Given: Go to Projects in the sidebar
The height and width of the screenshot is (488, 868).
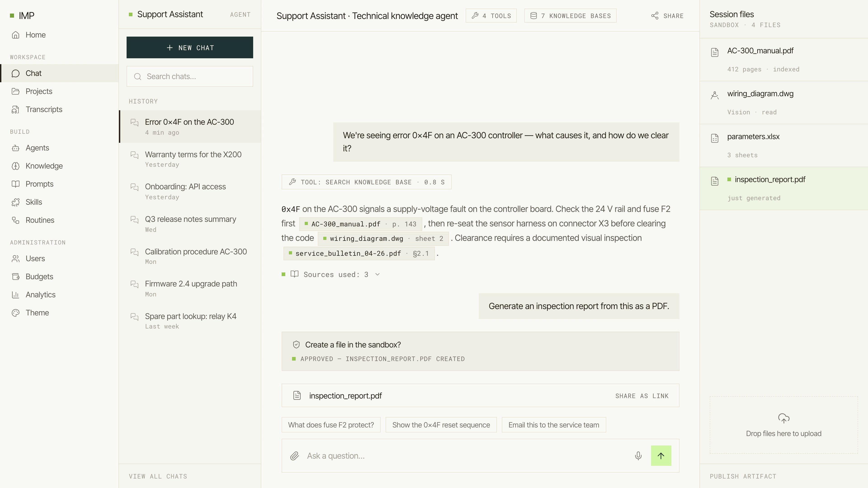Looking at the screenshot, I should coord(59,91).
